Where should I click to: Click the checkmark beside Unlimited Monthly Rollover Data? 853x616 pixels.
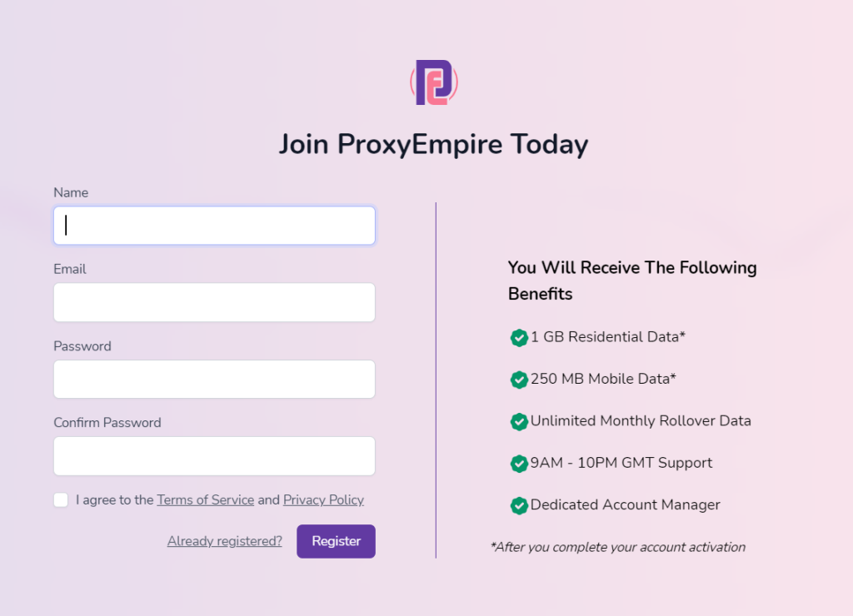(x=519, y=422)
